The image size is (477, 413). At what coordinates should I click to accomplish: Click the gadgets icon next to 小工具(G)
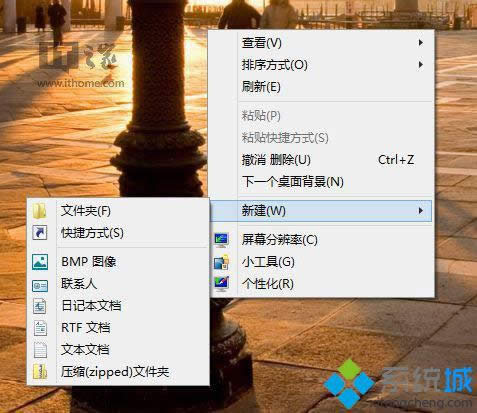point(221,262)
